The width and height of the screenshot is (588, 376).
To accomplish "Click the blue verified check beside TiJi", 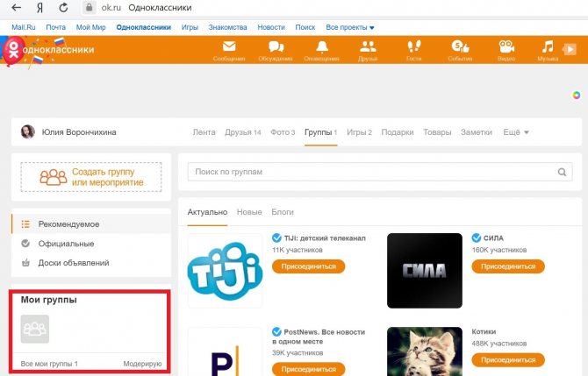I will pos(276,238).
